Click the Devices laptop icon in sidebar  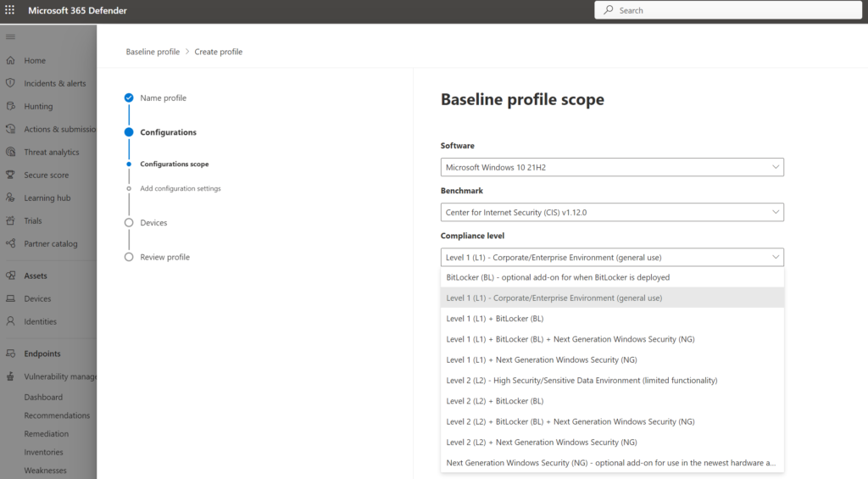coord(10,298)
